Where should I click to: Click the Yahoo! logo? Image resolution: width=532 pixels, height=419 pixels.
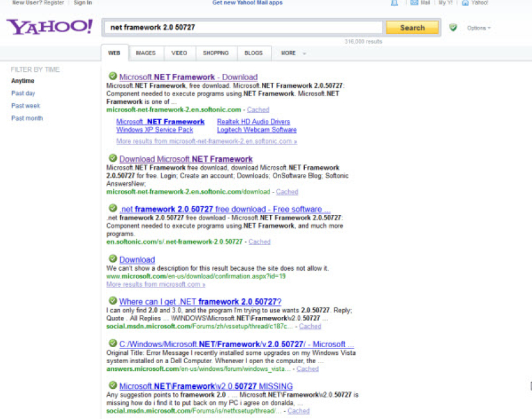(x=49, y=27)
